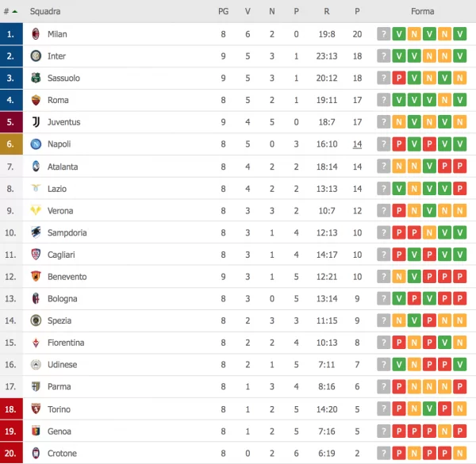Click the Inter club logo

(35, 56)
